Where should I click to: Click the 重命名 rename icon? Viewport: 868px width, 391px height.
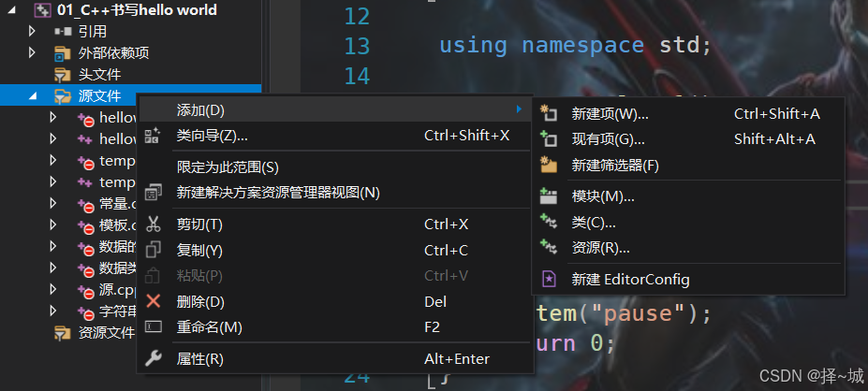[153, 326]
